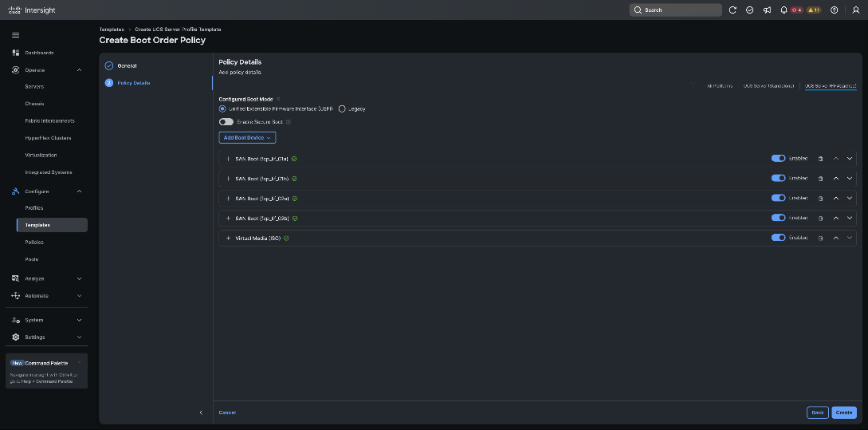
Task: Toggle Enabled switch for SAN Boot fcp_lif_01b
Action: pyautogui.click(x=778, y=179)
